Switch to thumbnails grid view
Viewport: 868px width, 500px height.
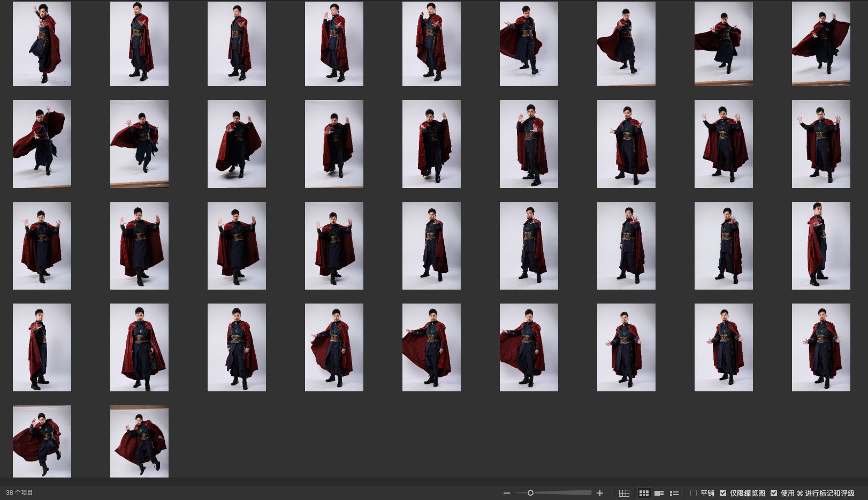pyautogui.click(x=644, y=493)
